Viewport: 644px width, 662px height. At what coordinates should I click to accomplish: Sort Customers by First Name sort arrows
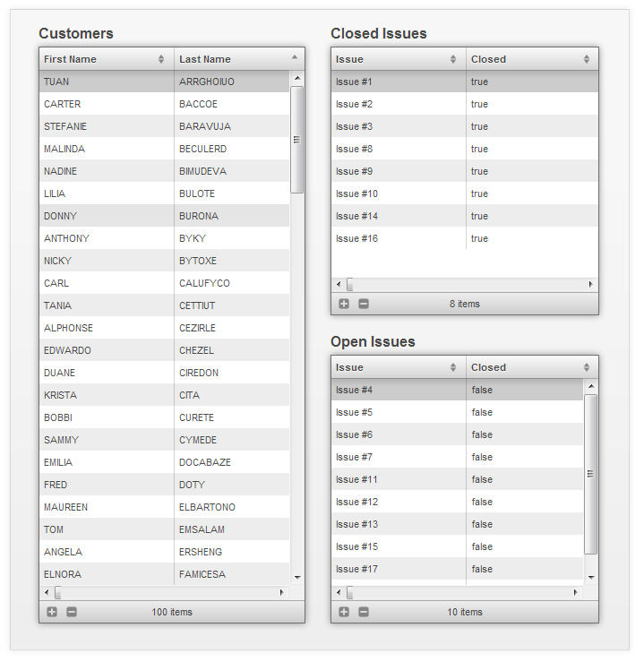(x=161, y=59)
